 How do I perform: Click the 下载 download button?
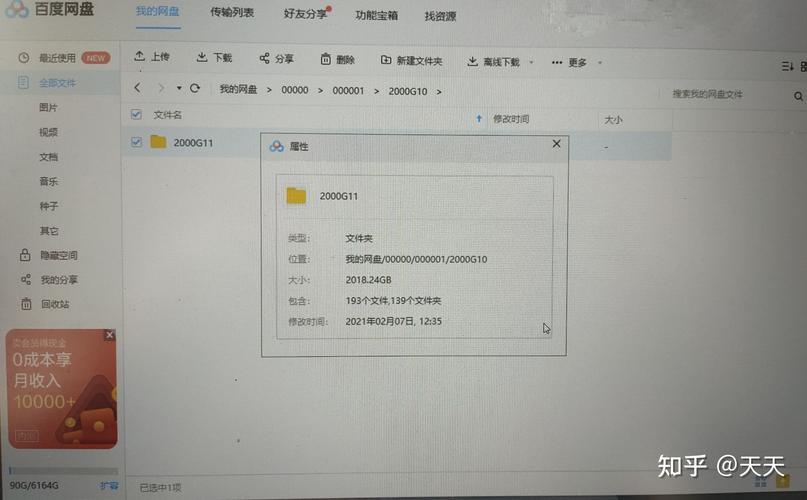pos(214,57)
